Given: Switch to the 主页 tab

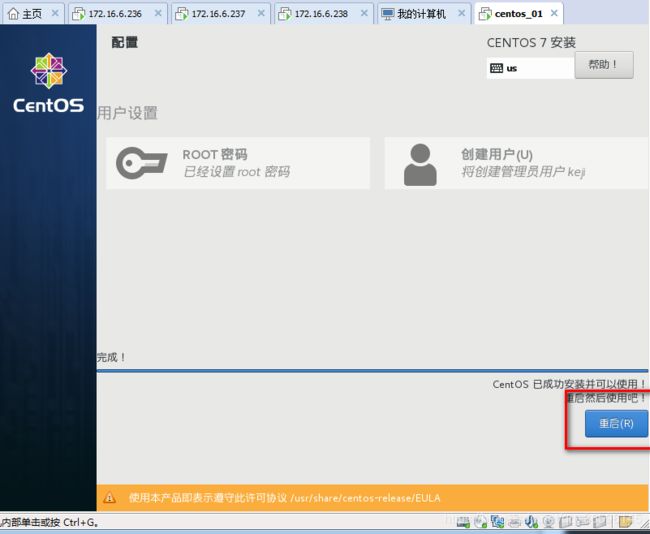Looking at the screenshot, I should click(32, 14).
